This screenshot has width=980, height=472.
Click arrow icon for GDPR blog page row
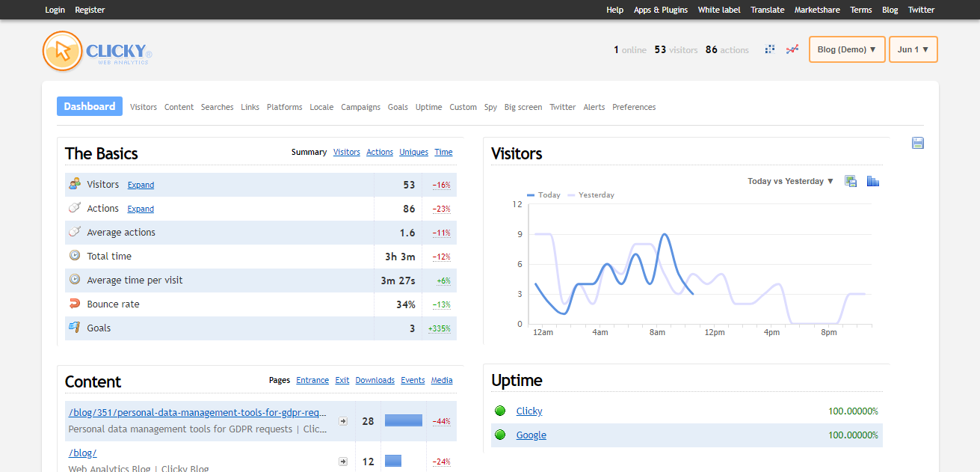point(343,421)
